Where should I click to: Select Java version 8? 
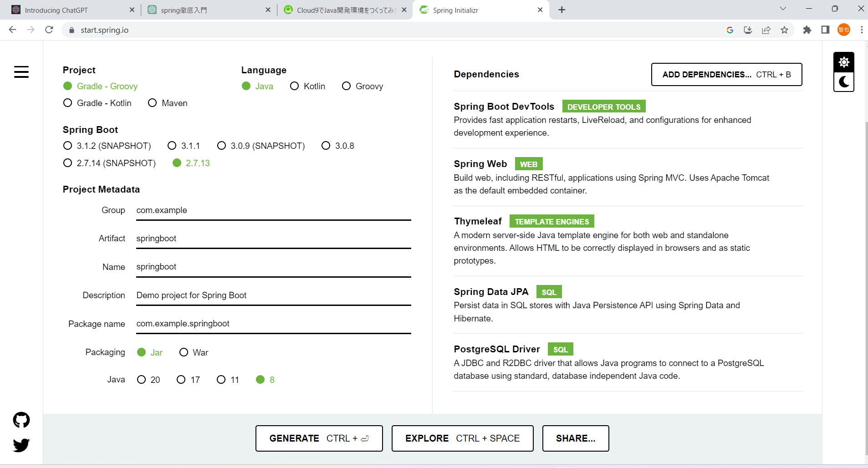[266, 380]
